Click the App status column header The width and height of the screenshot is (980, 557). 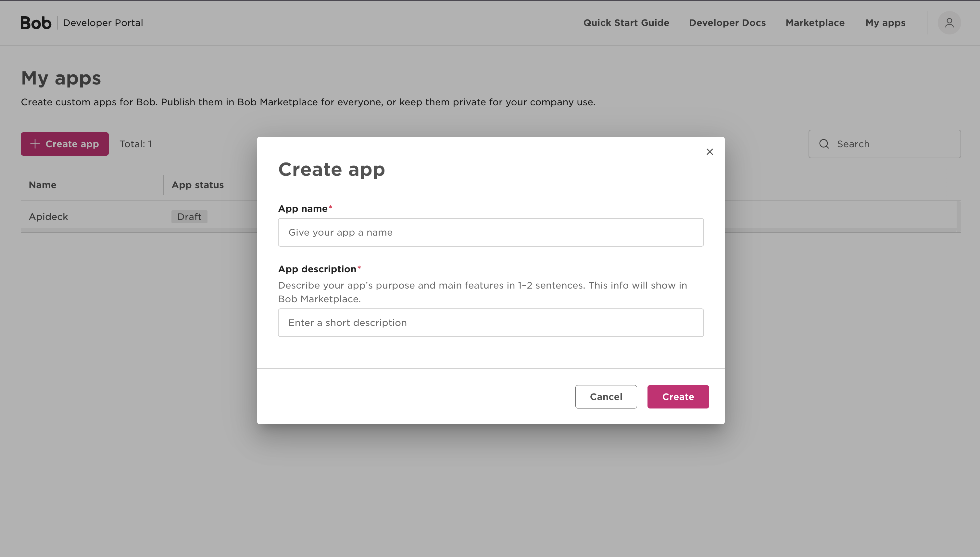[x=198, y=185]
